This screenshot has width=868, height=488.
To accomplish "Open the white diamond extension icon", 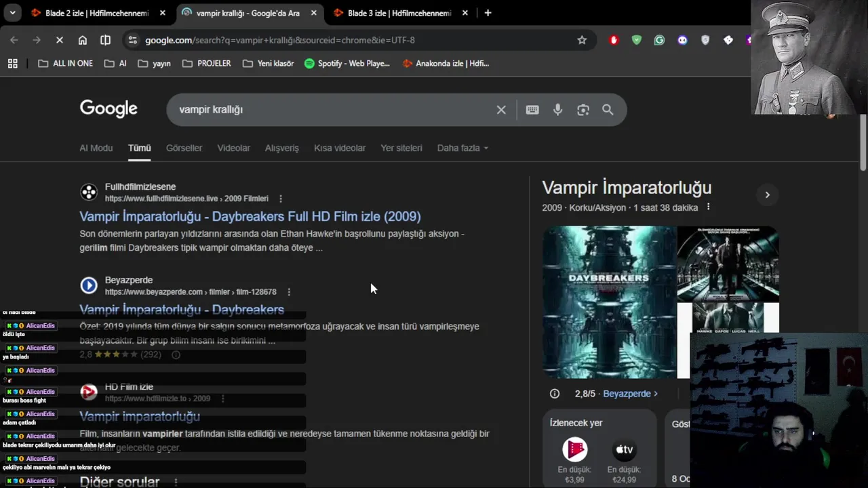I will [728, 40].
